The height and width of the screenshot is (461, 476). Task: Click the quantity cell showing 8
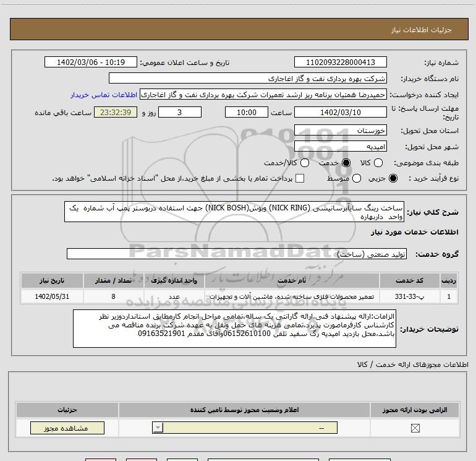coord(113,296)
